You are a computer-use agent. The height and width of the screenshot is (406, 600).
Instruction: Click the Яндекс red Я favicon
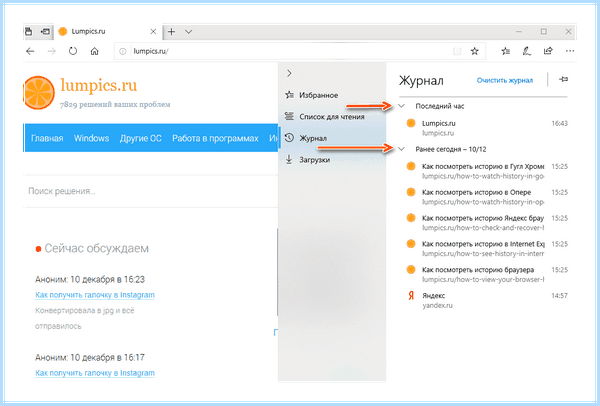click(x=411, y=295)
